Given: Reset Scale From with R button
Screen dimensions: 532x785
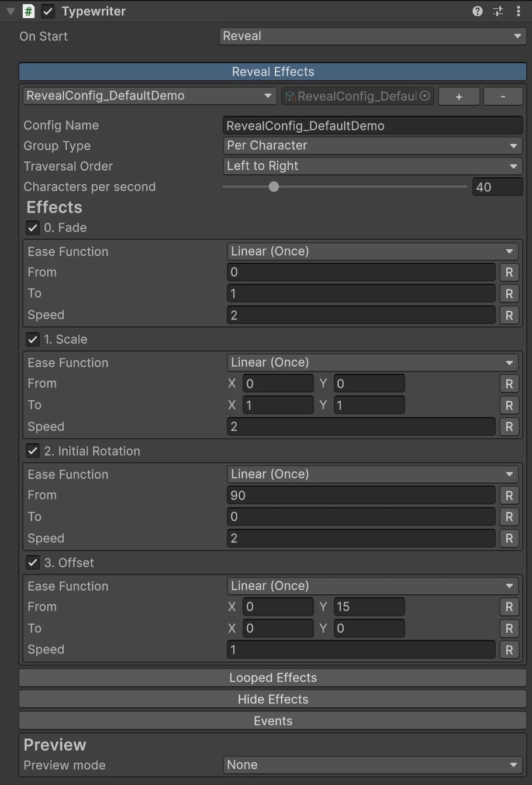Looking at the screenshot, I should (509, 384).
